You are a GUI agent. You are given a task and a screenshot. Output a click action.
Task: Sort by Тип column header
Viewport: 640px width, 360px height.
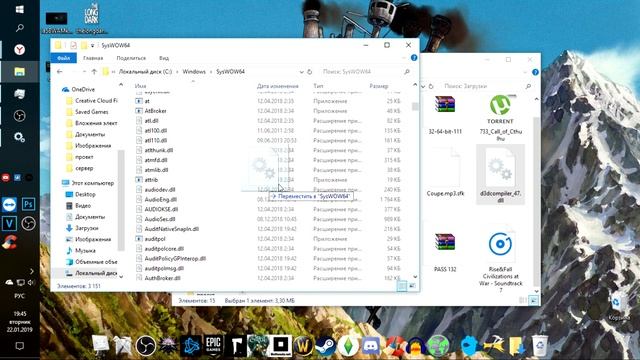[318, 86]
